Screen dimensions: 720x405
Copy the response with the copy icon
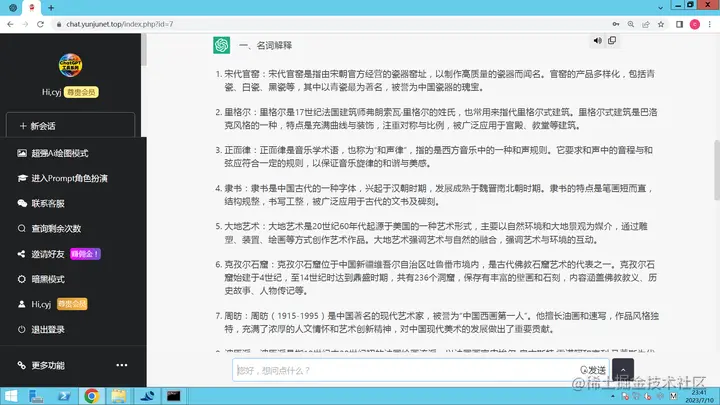pyautogui.click(x=612, y=40)
